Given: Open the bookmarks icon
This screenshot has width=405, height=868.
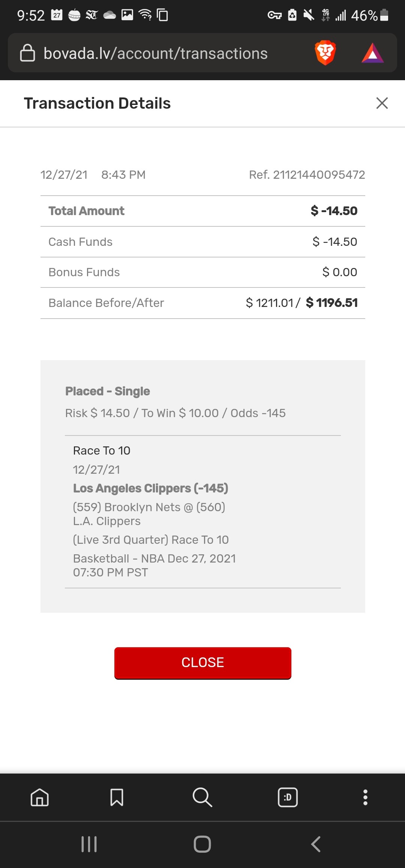Looking at the screenshot, I should 117,797.
